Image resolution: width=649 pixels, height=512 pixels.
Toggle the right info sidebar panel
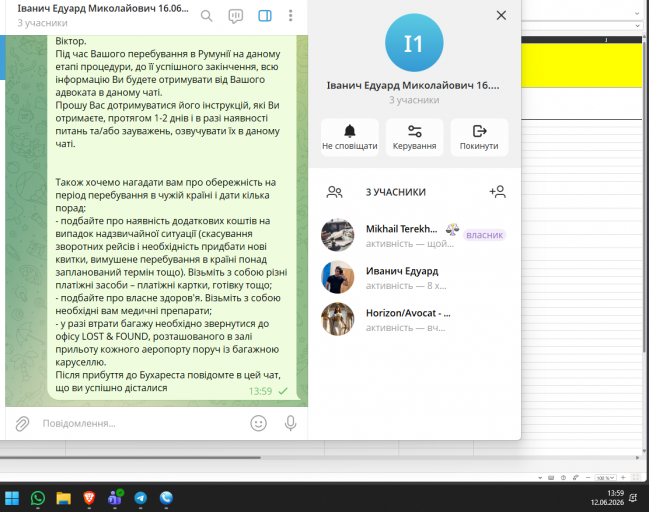(x=264, y=16)
